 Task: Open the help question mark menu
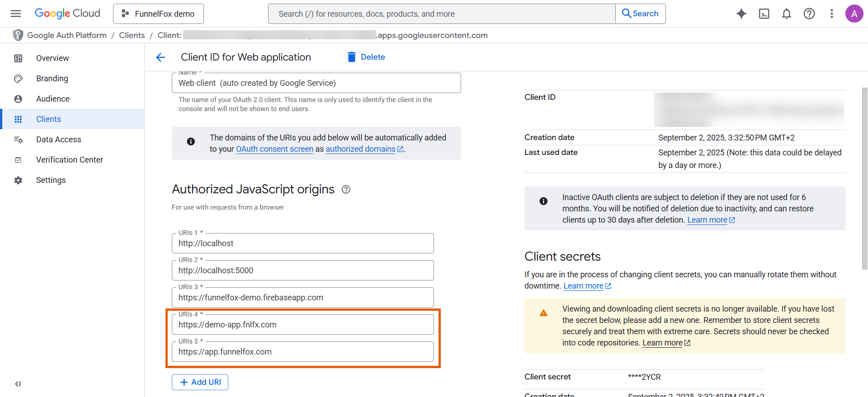809,14
